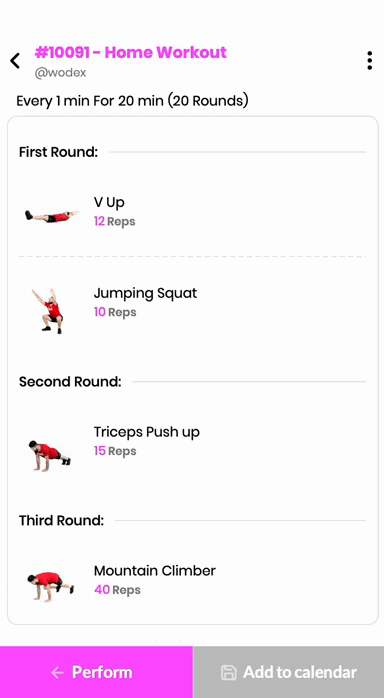Open the Jumping Squat exercise image
The image size is (384, 698).
(x=50, y=310)
